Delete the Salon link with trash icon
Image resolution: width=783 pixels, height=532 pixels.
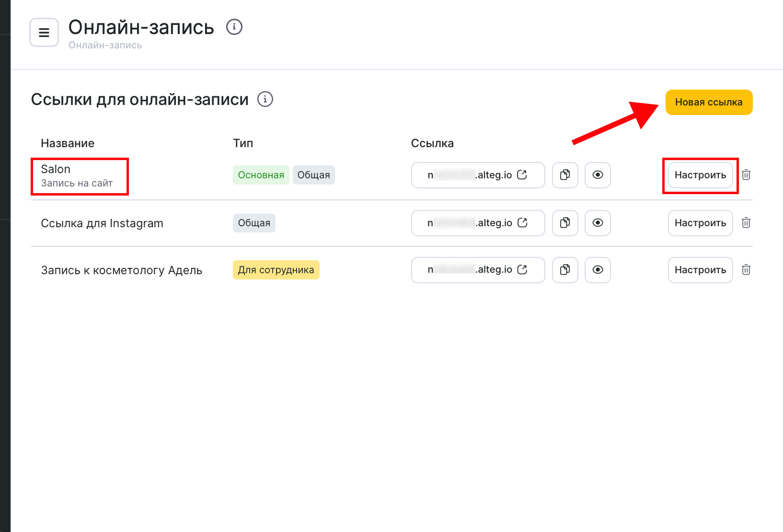(746, 175)
